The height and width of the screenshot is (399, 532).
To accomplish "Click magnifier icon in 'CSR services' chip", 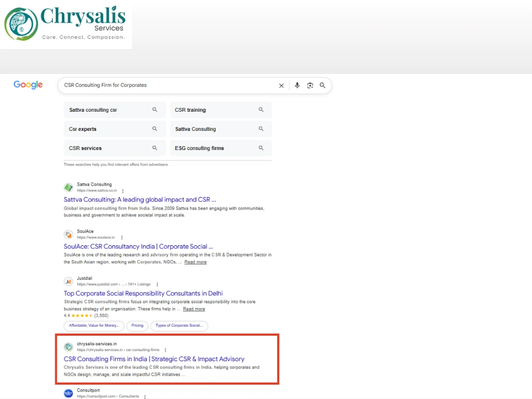I will tap(155, 148).
